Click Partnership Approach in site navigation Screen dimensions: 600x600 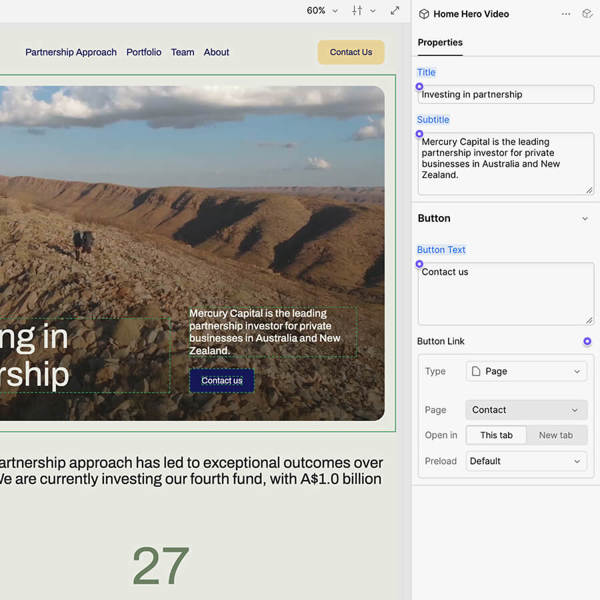(x=71, y=52)
